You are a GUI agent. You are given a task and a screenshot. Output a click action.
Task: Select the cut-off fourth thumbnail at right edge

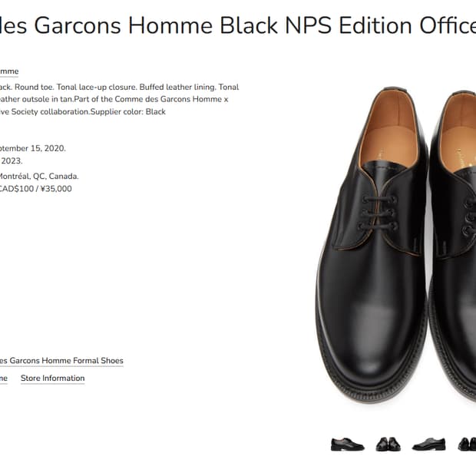pos(465,444)
